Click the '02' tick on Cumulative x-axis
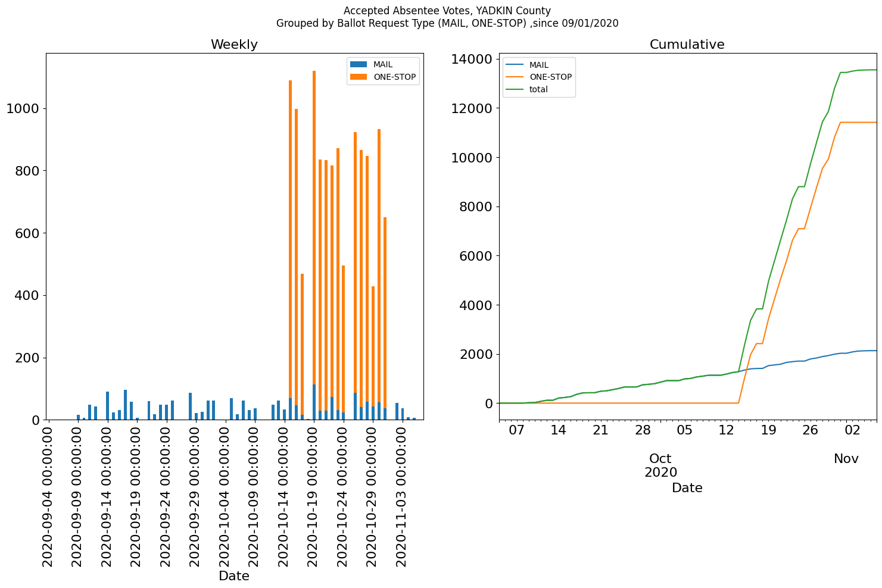Viewport: 882px width, 588px height. [853, 430]
